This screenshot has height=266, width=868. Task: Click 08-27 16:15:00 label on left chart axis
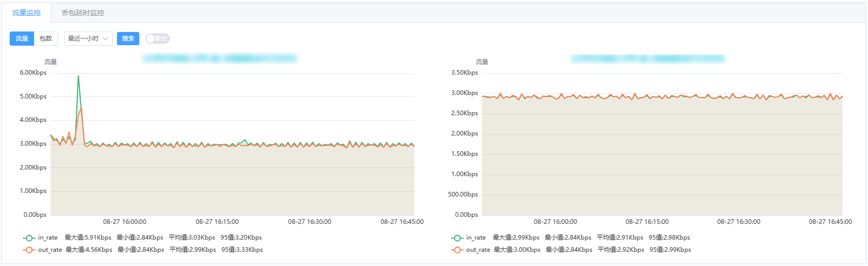[217, 222]
